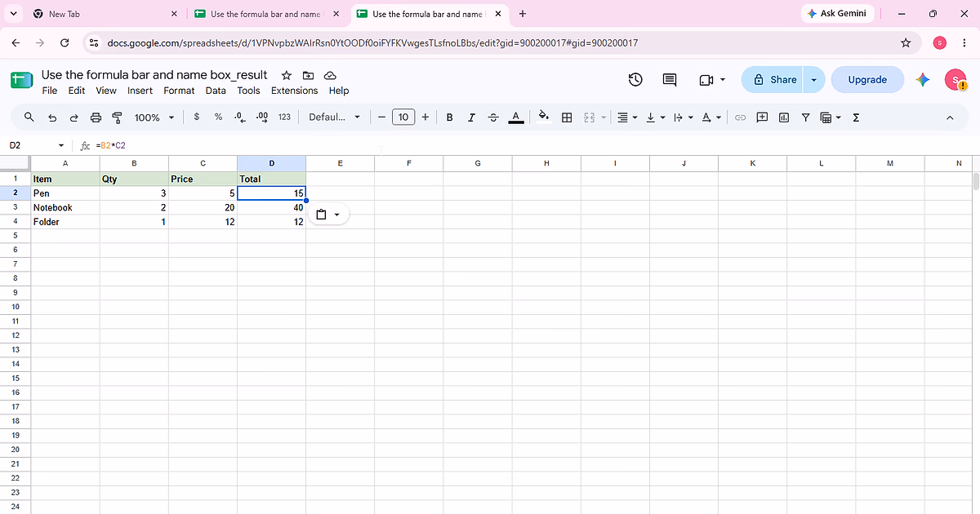Open the Extensions menu

(294, 91)
